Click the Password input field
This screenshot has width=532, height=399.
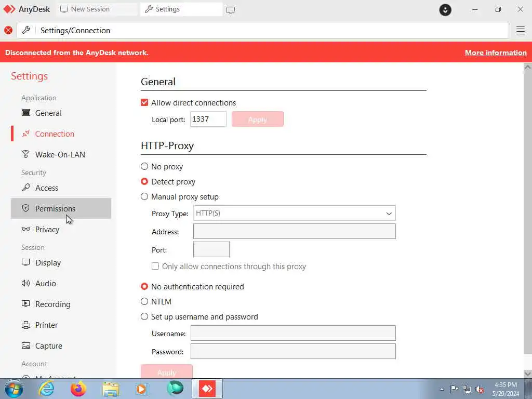click(x=293, y=351)
